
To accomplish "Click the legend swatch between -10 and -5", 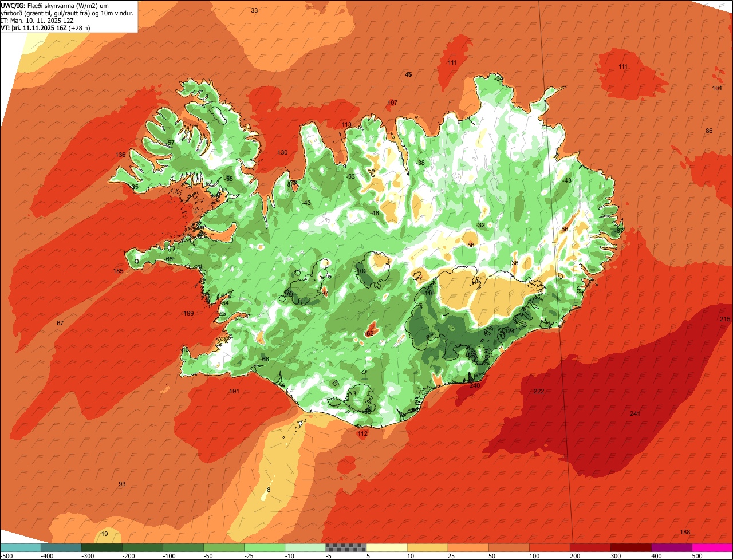I will tap(305, 547).
